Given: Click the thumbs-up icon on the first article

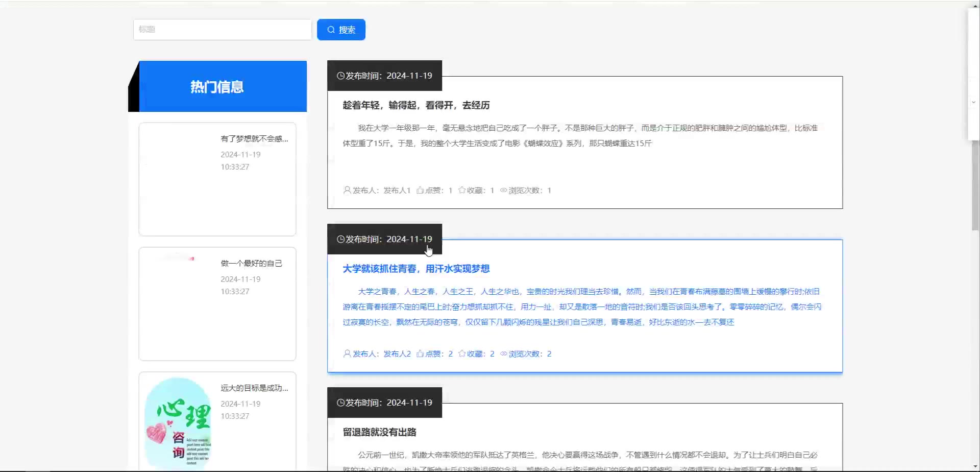Looking at the screenshot, I should coord(420,191).
